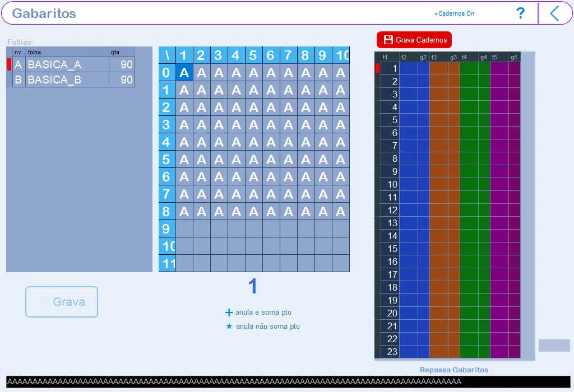
Task: Click the 'qta' column header in Folhas
Action: pos(122,52)
